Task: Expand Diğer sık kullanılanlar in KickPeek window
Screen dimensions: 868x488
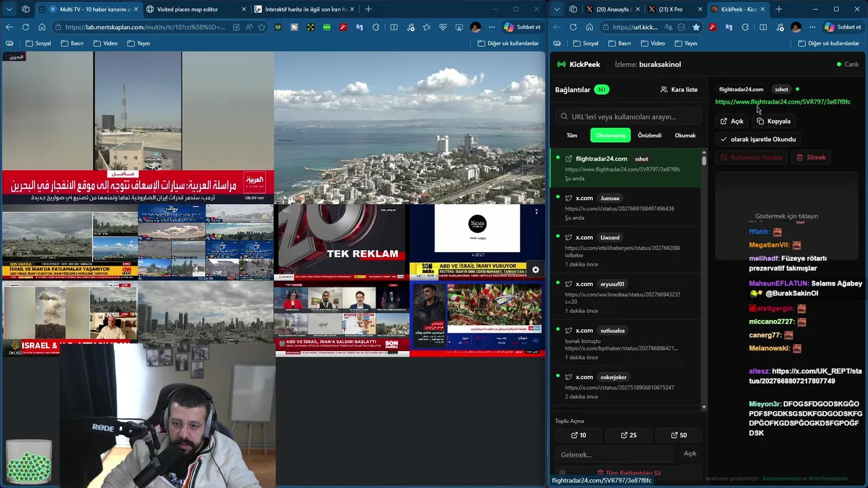Action: (829, 43)
